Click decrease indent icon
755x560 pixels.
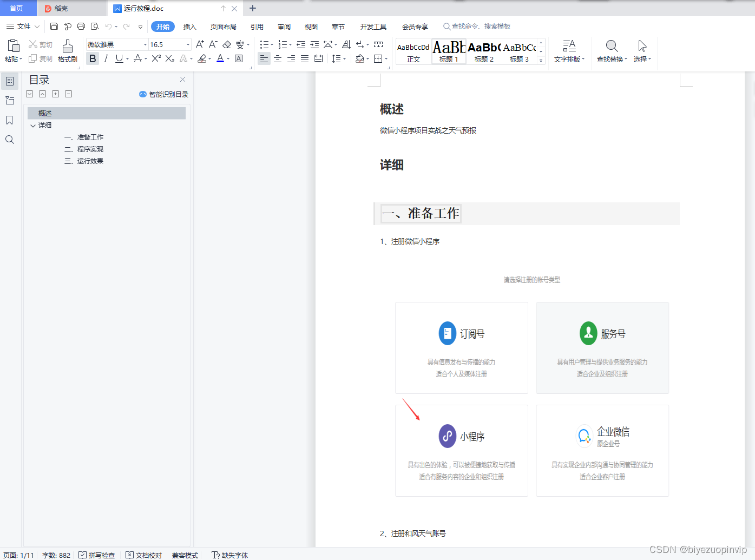tap(301, 44)
